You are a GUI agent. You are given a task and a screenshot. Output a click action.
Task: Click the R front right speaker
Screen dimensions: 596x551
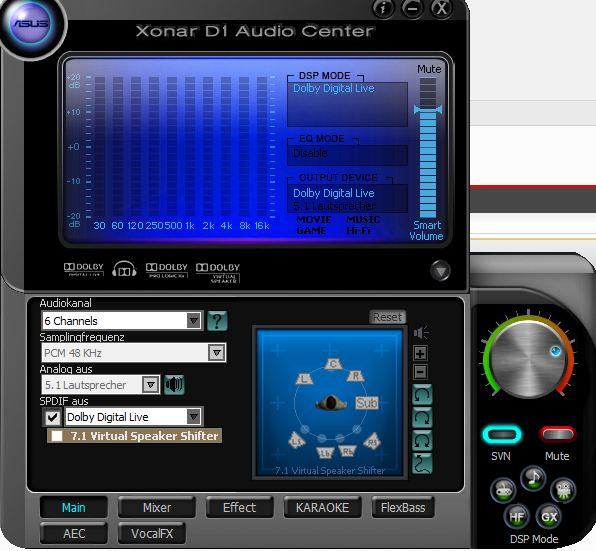(356, 376)
